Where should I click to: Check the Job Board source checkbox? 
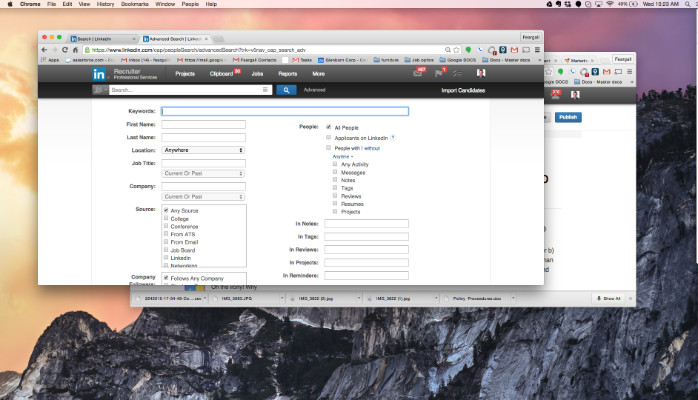pos(166,250)
